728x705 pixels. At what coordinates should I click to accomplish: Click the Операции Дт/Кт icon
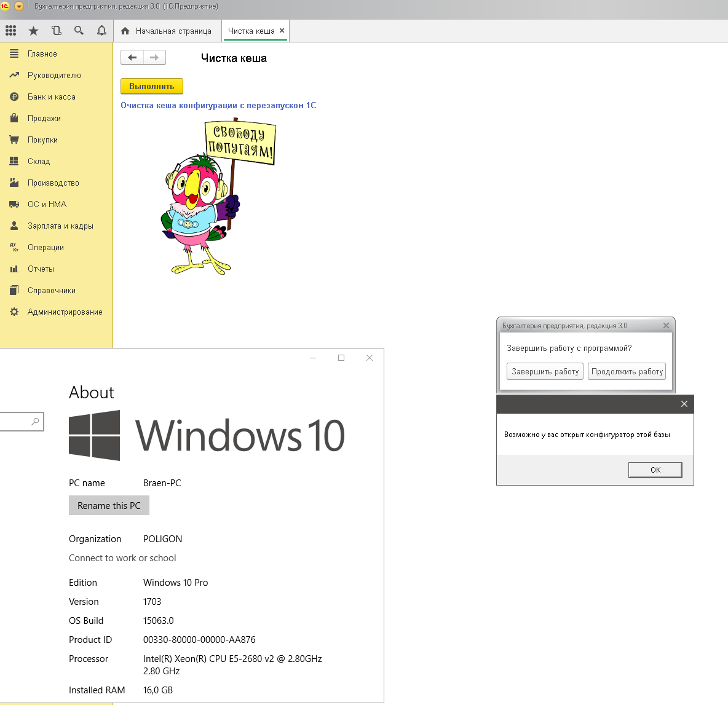pos(14,247)
